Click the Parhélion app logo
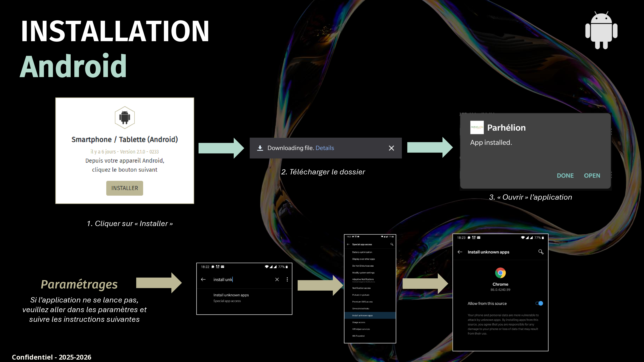Screen dimensions: 644x362 point(477,127)
